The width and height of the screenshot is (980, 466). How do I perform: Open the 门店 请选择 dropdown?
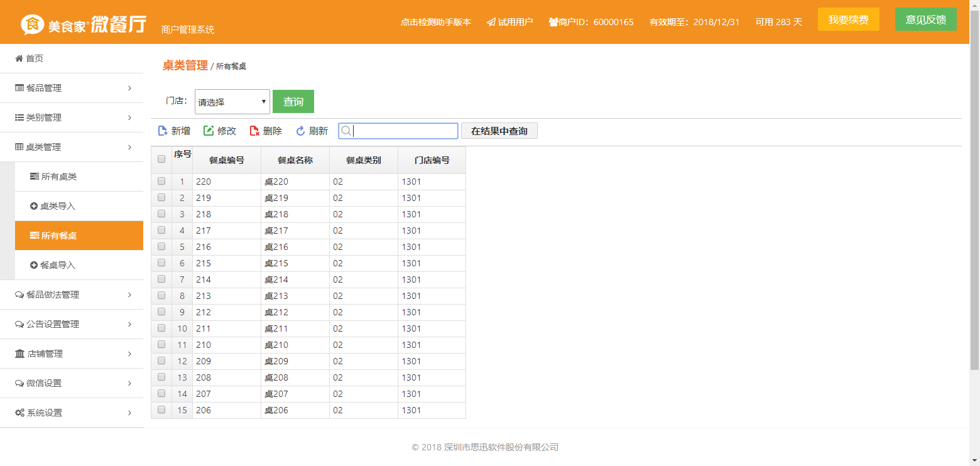(x=232, y=102)
